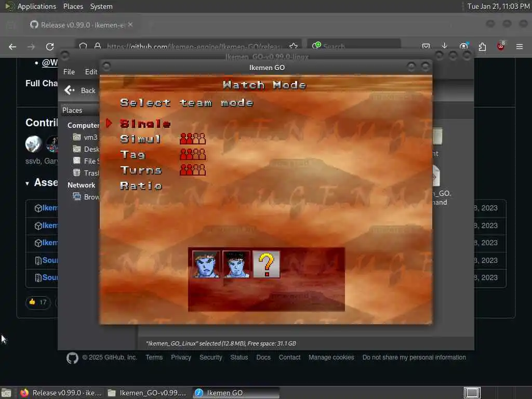Go forward in Firefox browser

coord(31,47)
